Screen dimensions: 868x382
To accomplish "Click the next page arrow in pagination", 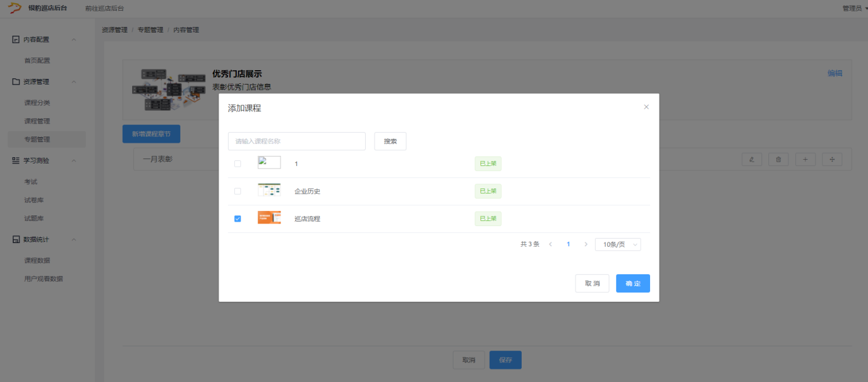I will click(x=586, y=244).
